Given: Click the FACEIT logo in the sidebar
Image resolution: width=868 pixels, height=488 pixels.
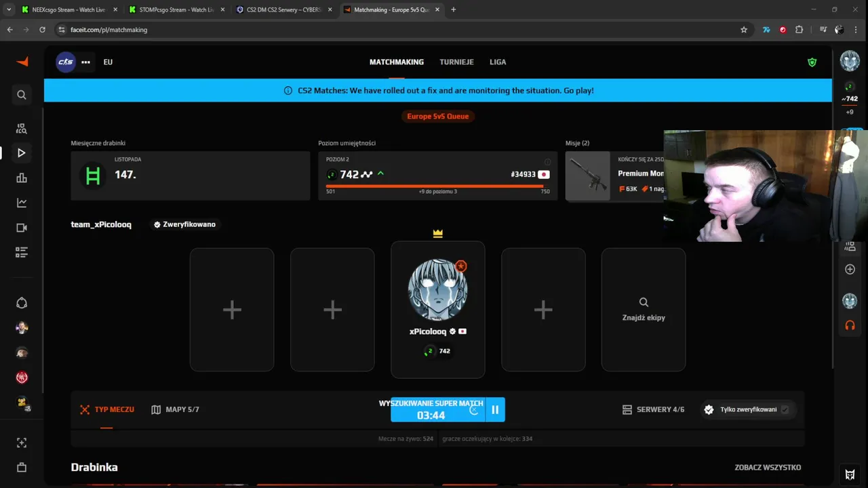Looking at the screenshot, I should click(22, 62).
